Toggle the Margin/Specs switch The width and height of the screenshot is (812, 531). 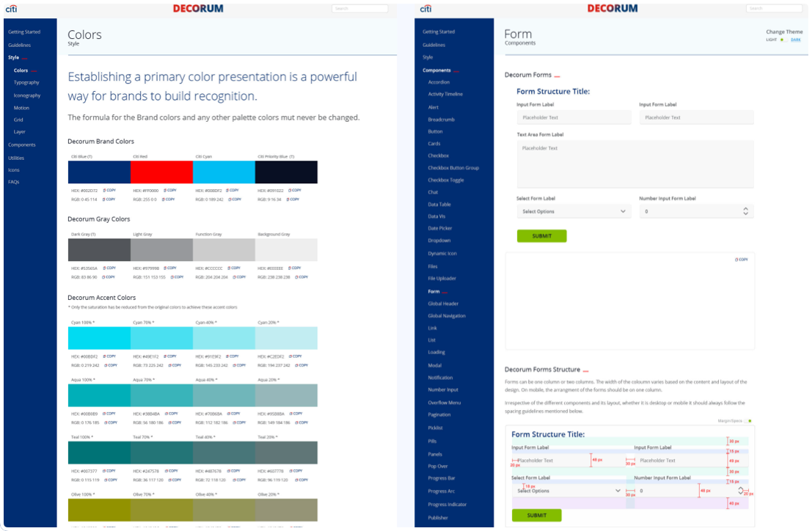748,421
